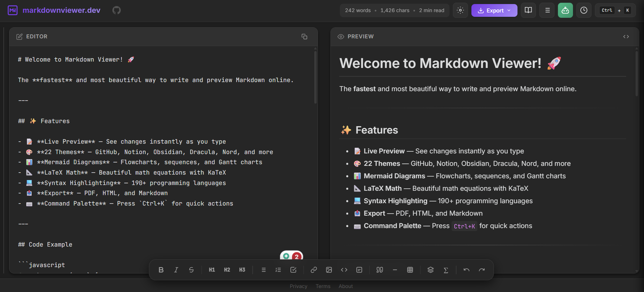Click the '**22 Themes**' line in editor
The width and height of the screenshot is (644, 292).
pyautogui.click(x=145, y=152)
